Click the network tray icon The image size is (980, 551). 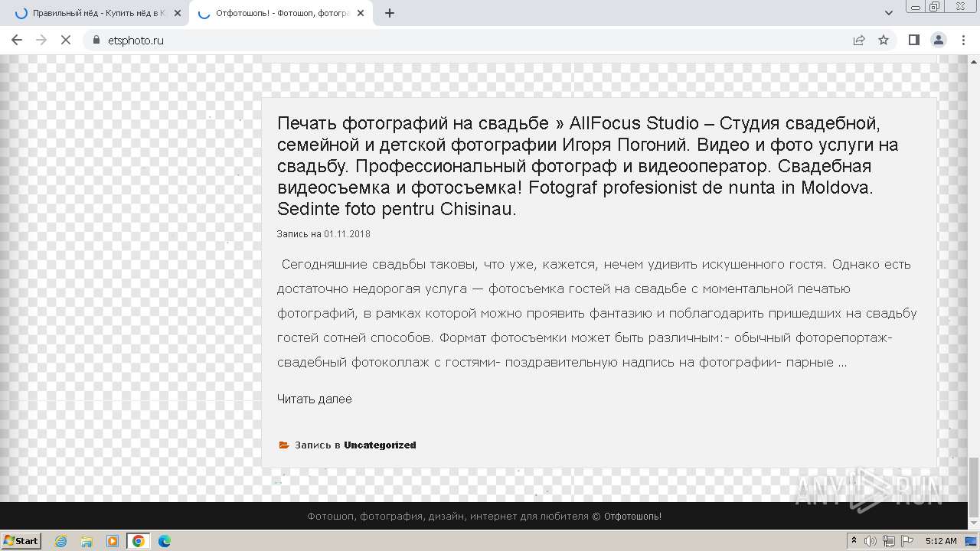[x=889, y=541]
